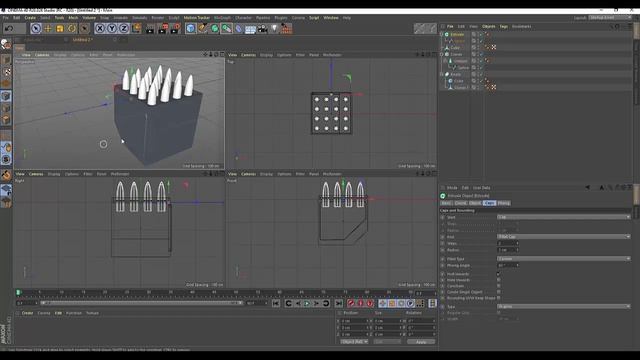The width and height of the screenshot is (640, 360).
Task: Click the Undo arrow icon
Action: tap(9, 28)
